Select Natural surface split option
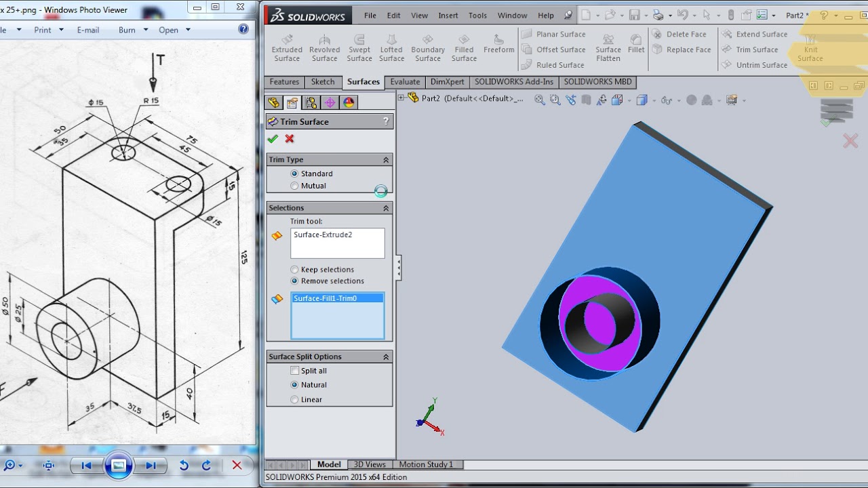Viewport: 868px width, 488px height. pos(309,385)
